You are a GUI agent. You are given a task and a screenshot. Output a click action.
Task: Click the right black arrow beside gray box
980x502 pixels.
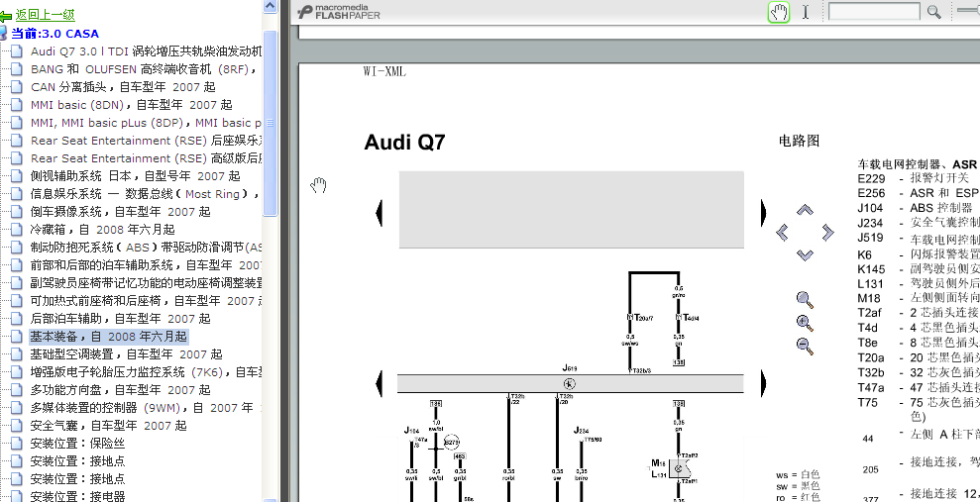point(763,214)
